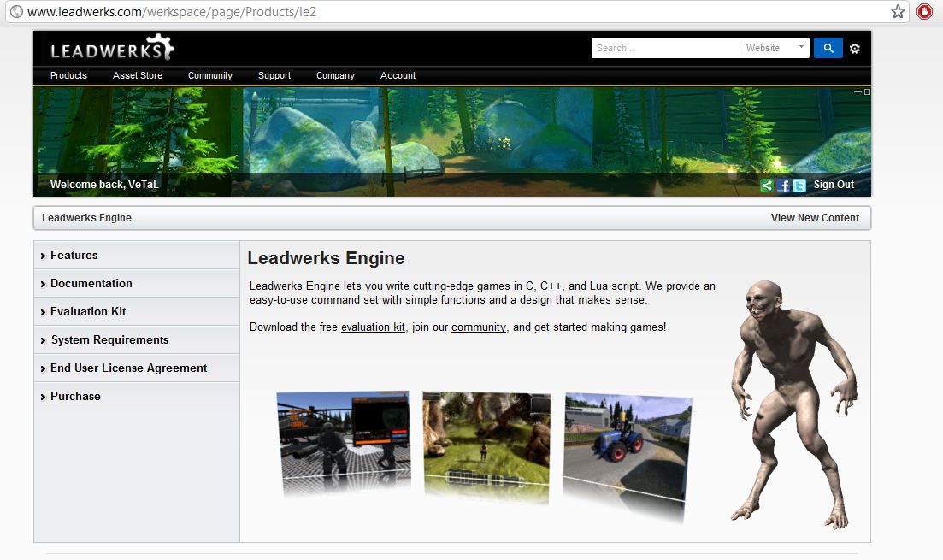Image resolution: width=943 pixels, height=560 pixels.
Task: Click the small square icon on banner corner
Action: [867, 92]
